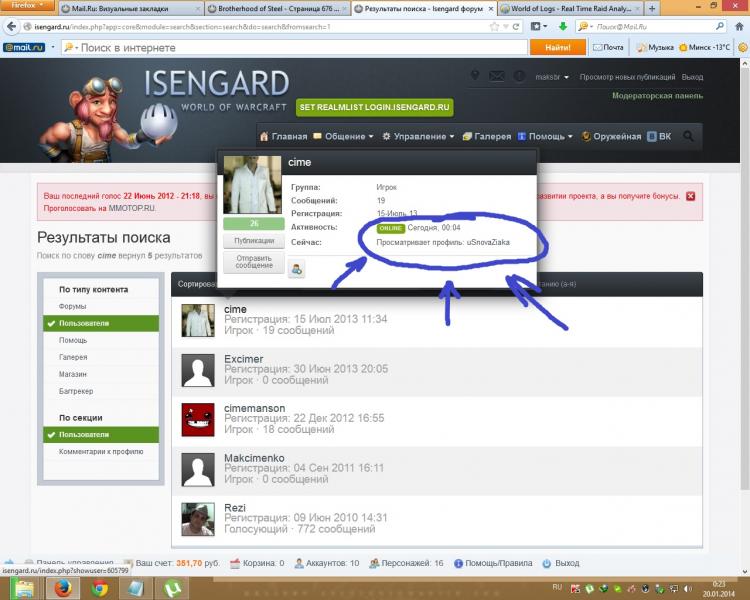Open forum search magnifier icon
This screenshot has width=750, height=600.
[x=688, y=136]
